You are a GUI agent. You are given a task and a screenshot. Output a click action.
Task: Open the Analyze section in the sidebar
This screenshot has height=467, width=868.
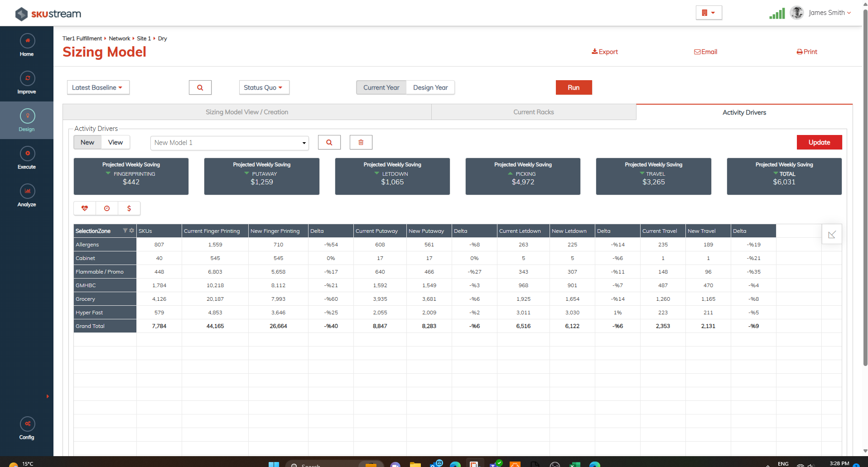(x=27, y=196)
